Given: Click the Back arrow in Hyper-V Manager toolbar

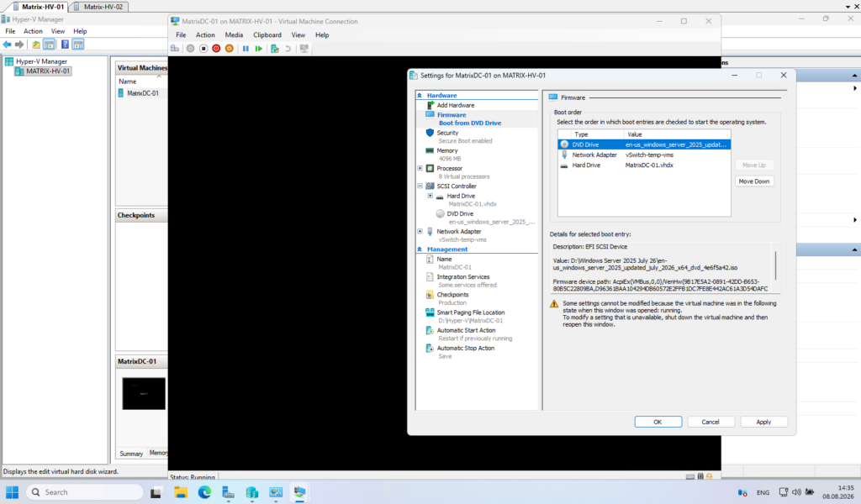Looking at the screenshot, I should (7, 45).
